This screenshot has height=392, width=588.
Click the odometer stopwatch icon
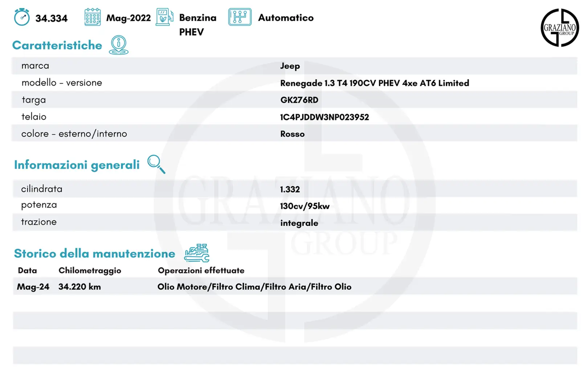point(22,17)
